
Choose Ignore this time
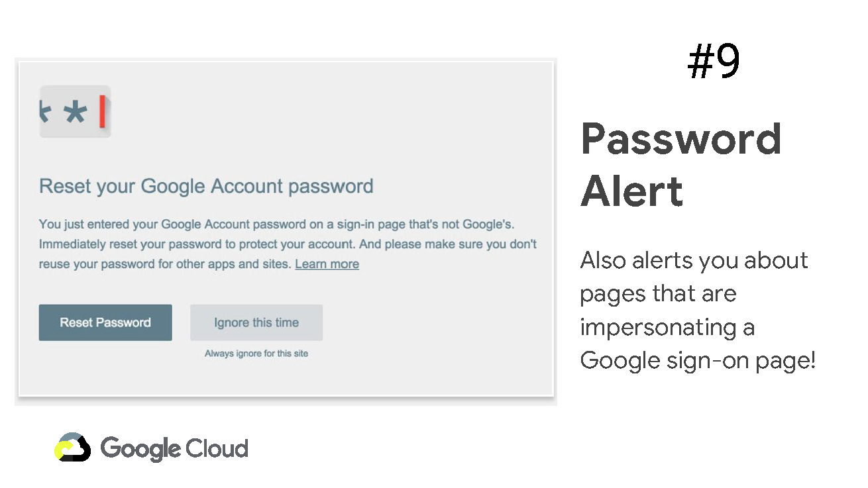[256, 322]
